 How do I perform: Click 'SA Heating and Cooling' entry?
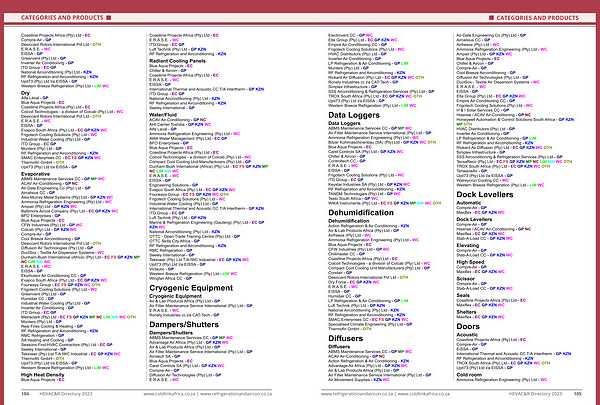[47, 340]
